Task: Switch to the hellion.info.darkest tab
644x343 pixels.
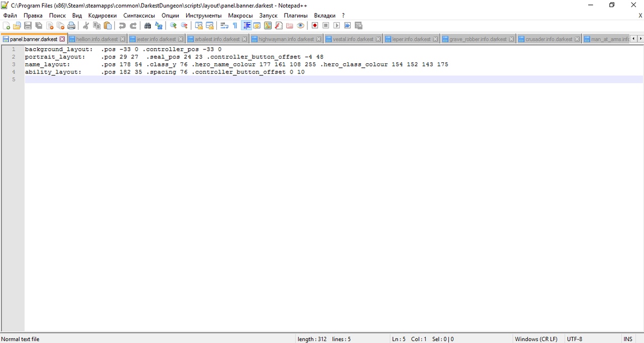Action: click(97, 39)
